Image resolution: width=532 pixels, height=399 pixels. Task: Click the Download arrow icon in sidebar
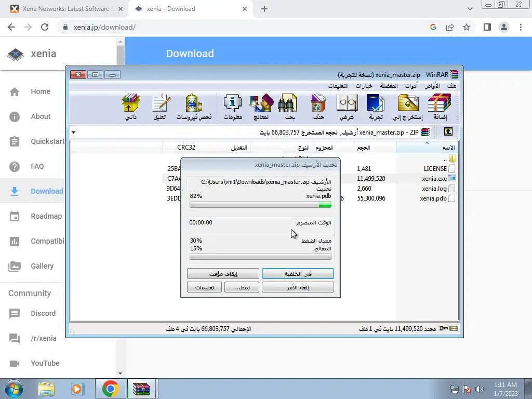[15, 191]
